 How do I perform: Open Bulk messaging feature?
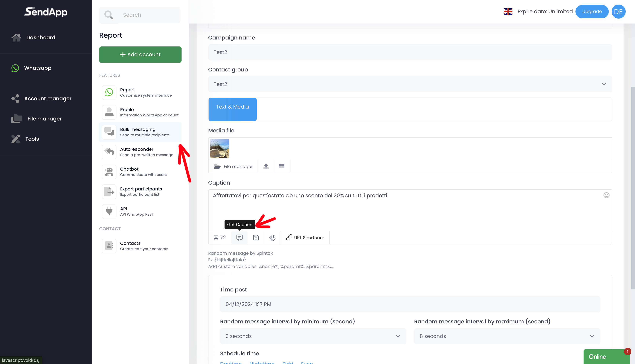(140, 132)
